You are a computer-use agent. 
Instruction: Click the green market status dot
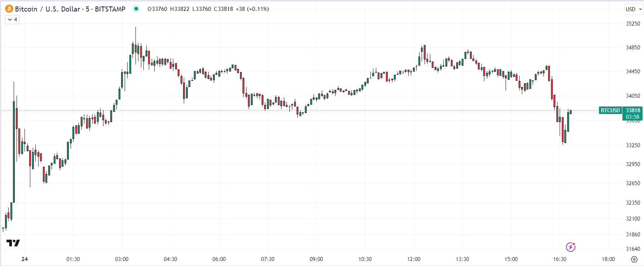click(x=136, y=9)
